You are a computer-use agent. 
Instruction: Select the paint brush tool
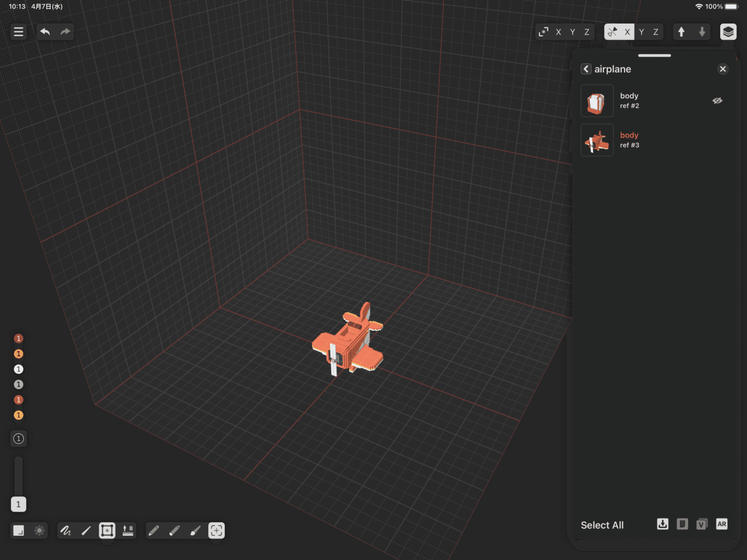[194, 531]
